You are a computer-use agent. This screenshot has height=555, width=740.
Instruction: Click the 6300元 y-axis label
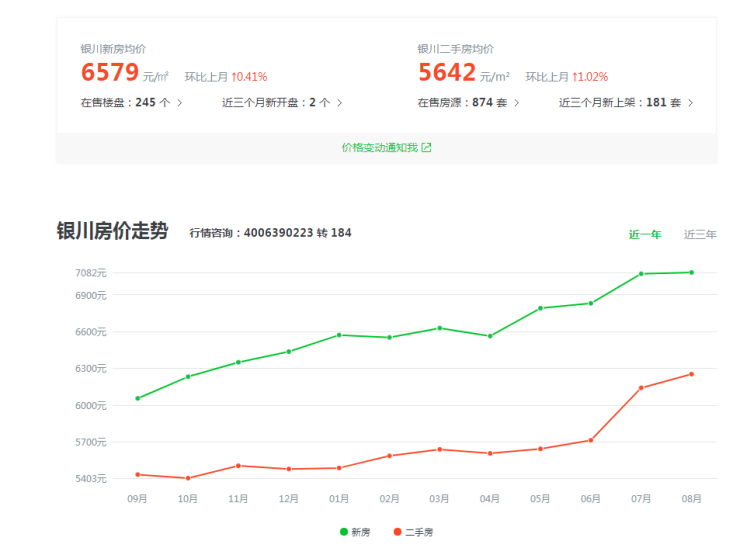(91, 369)
